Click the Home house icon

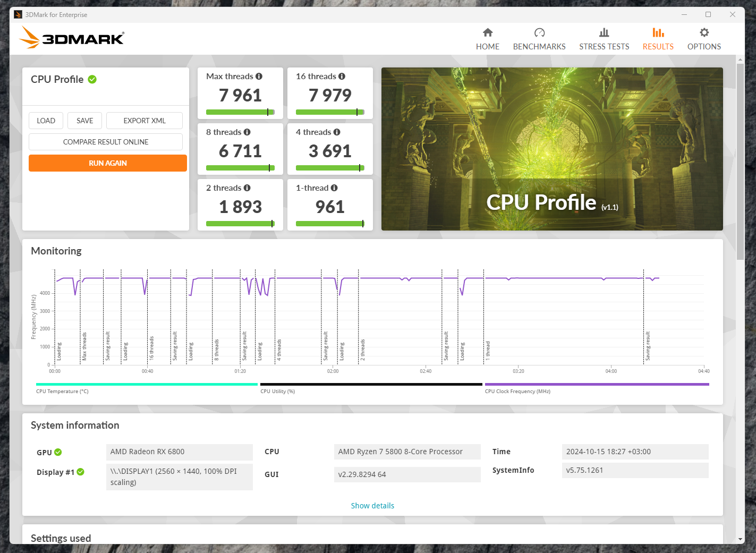(x=488, y=32)
